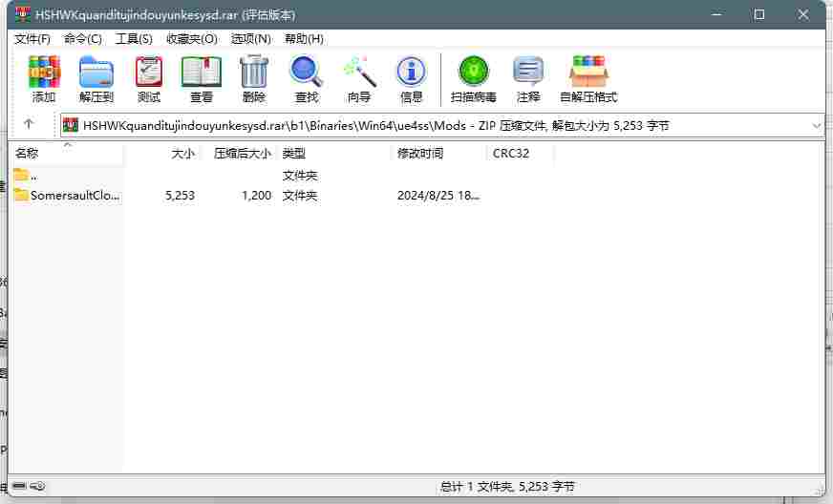
Task: Click the 自解压格式 (SFX) toolbar icon
Action: click(588, 72)
